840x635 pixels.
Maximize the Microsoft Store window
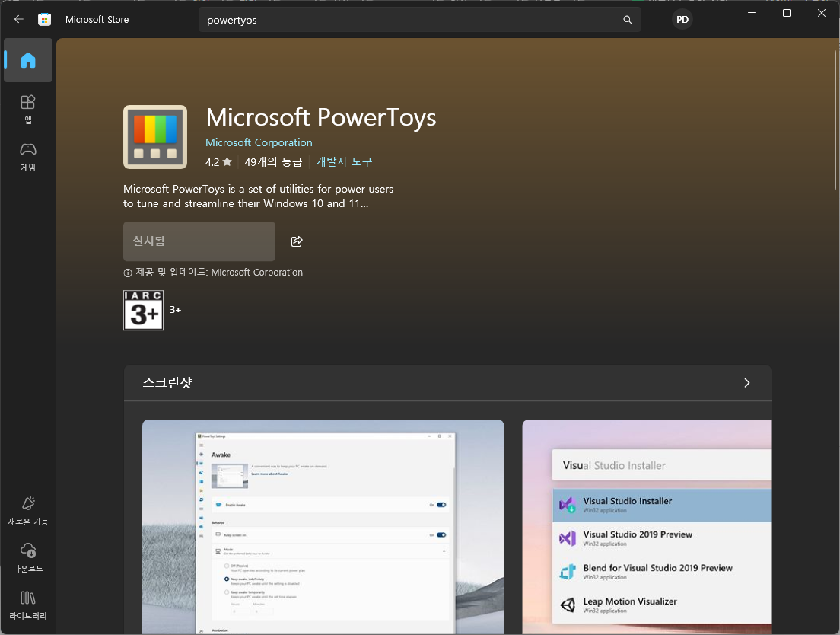[787, 13]
